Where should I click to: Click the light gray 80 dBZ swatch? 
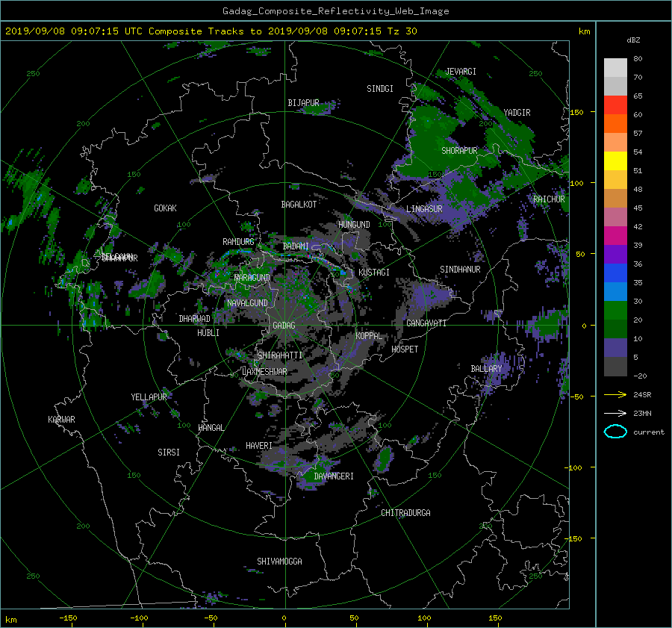(x=615, y=67)
